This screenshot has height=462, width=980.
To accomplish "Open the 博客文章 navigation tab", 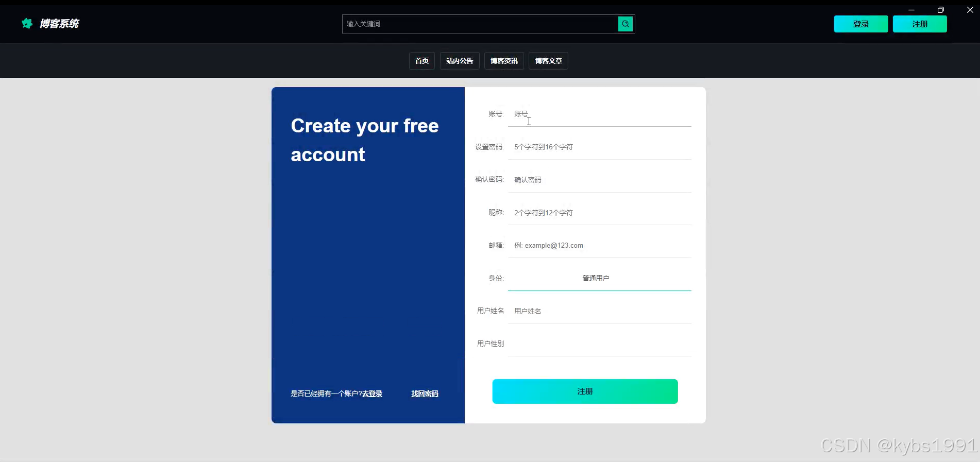I will coord(548,61).
